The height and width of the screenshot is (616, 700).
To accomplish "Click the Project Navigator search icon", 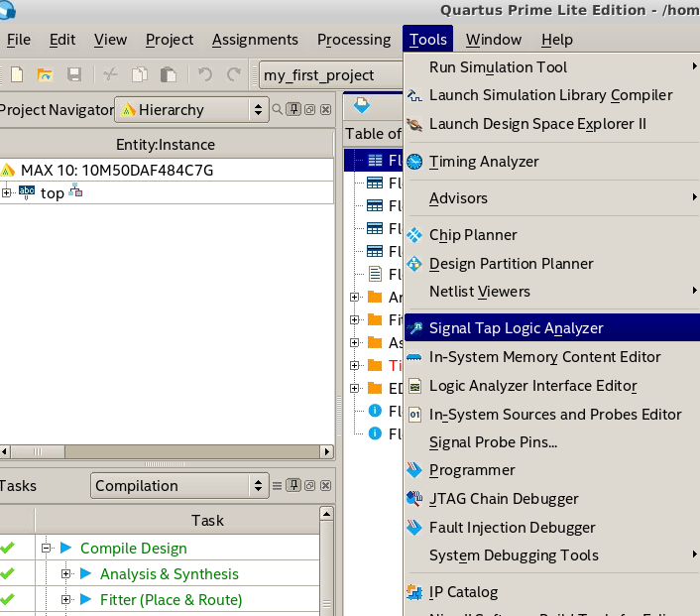I will [x=278, y=109].
